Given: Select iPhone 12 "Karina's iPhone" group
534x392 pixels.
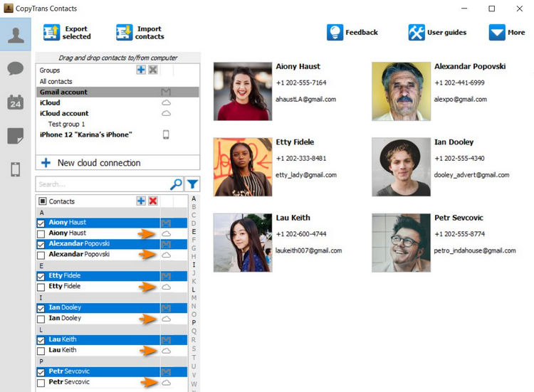Looking at the screenshot, I should 117,134.
